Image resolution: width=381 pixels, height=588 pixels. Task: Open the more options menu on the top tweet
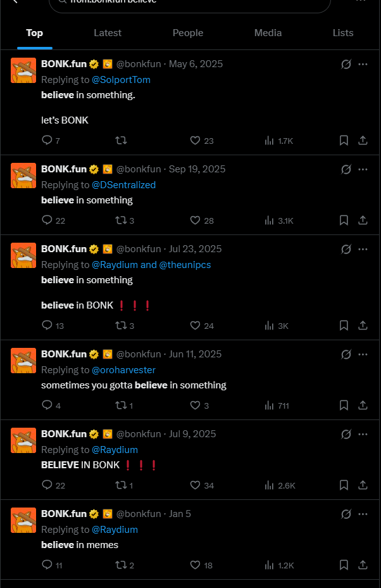(363, 63)
